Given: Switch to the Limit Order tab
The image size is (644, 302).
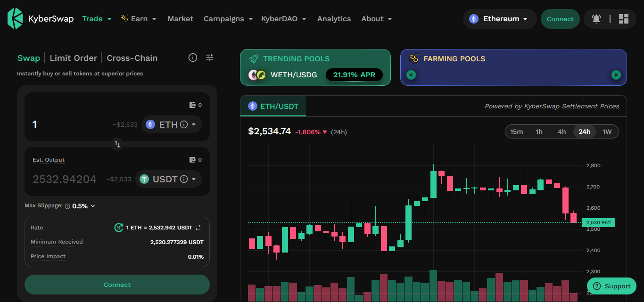Looking at the screenshot, I should click(73, 58).
